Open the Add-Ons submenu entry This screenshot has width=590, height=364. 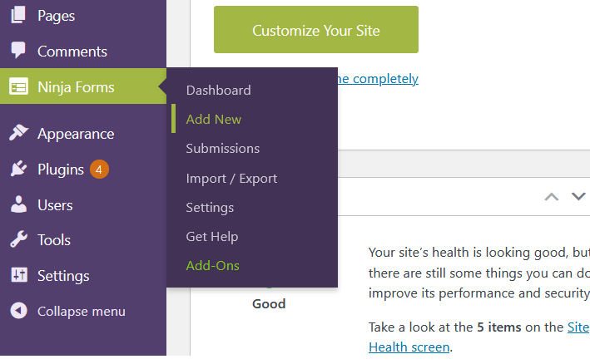coord(212,266)
